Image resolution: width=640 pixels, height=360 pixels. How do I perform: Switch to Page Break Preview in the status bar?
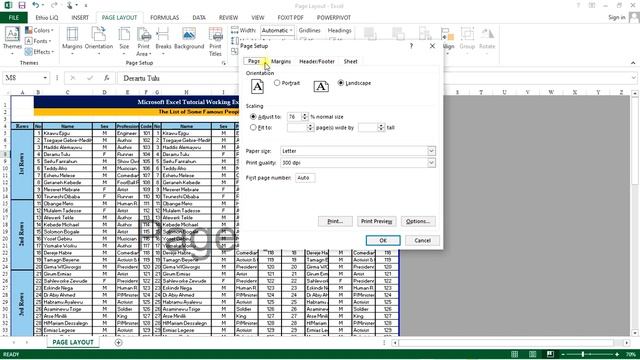click(550, 354)
